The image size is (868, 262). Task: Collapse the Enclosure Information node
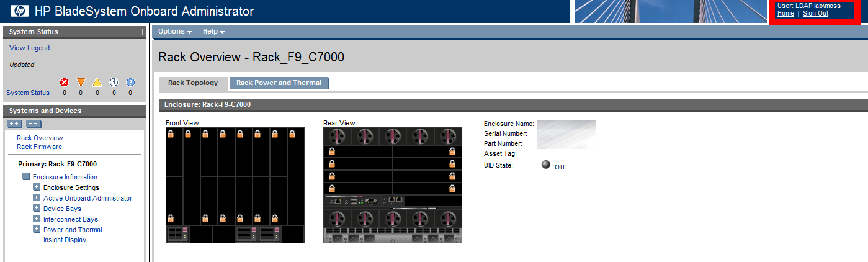(x=26, y=177)
